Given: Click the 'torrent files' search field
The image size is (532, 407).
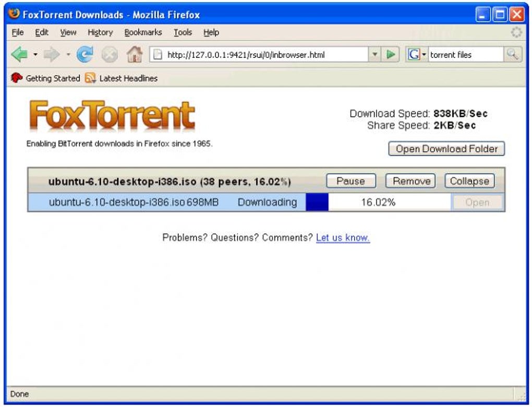Looking at the screenshot, I should [466, 55].
